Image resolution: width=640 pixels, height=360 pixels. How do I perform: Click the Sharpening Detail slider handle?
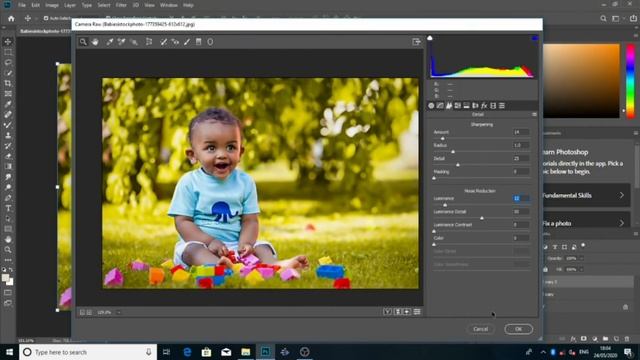pos(458,165)
